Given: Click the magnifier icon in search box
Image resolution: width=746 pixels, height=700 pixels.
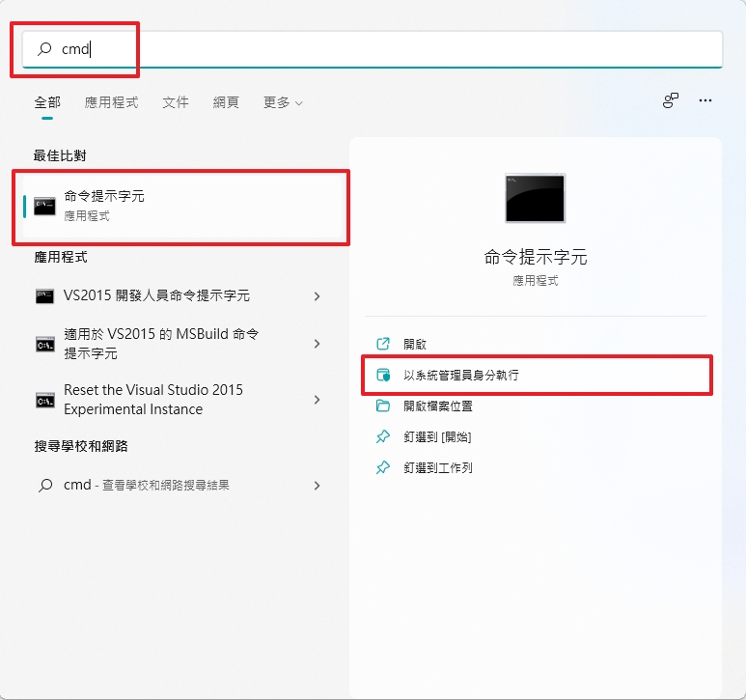Looking at the screenshot, I should tap(44, 49).
